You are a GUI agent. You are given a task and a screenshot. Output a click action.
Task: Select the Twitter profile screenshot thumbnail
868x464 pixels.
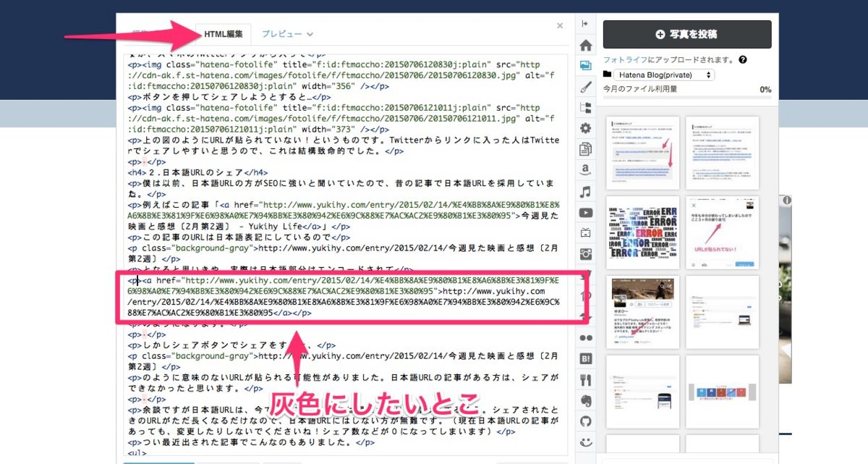pyautogui.click(x=643, y=312)
